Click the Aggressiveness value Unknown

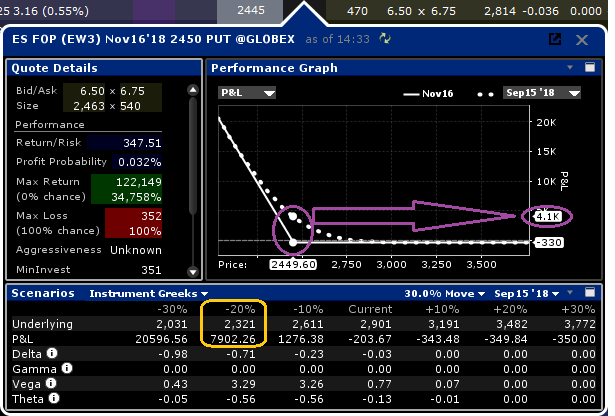(136, 250)
